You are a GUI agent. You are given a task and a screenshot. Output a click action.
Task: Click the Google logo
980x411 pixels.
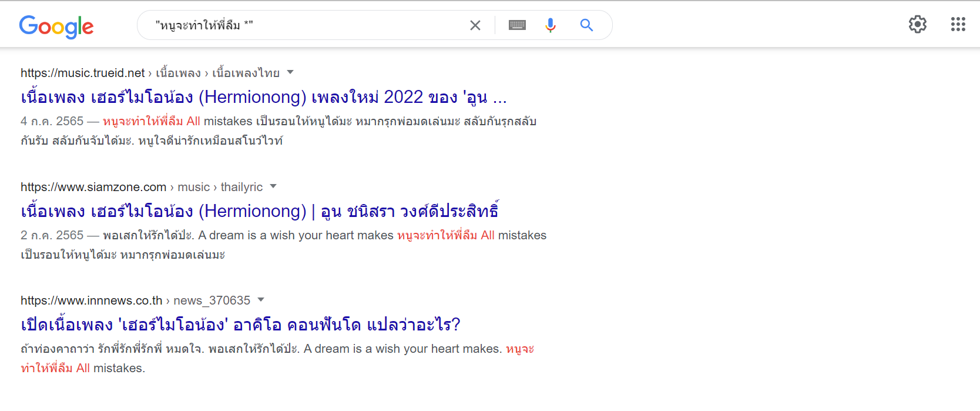click(x=56, y=26)
